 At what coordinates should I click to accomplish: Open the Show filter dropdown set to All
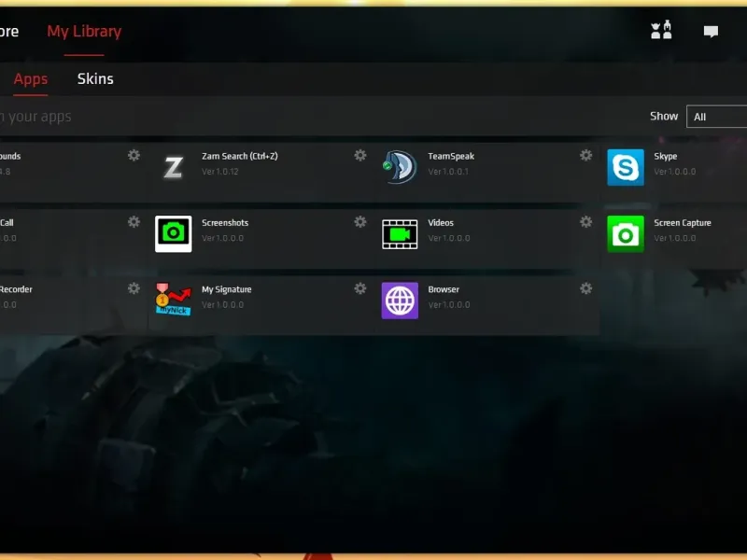tap(716, 117)
